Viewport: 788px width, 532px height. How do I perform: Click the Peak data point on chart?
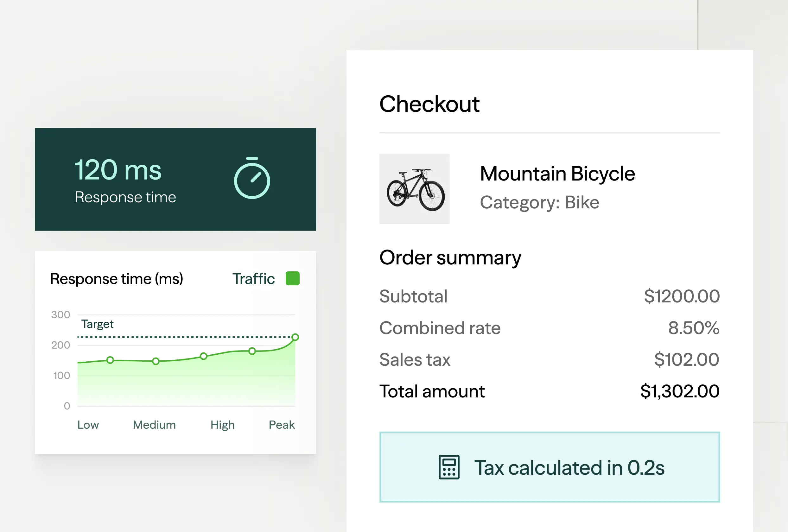click(x=295, y=337)
